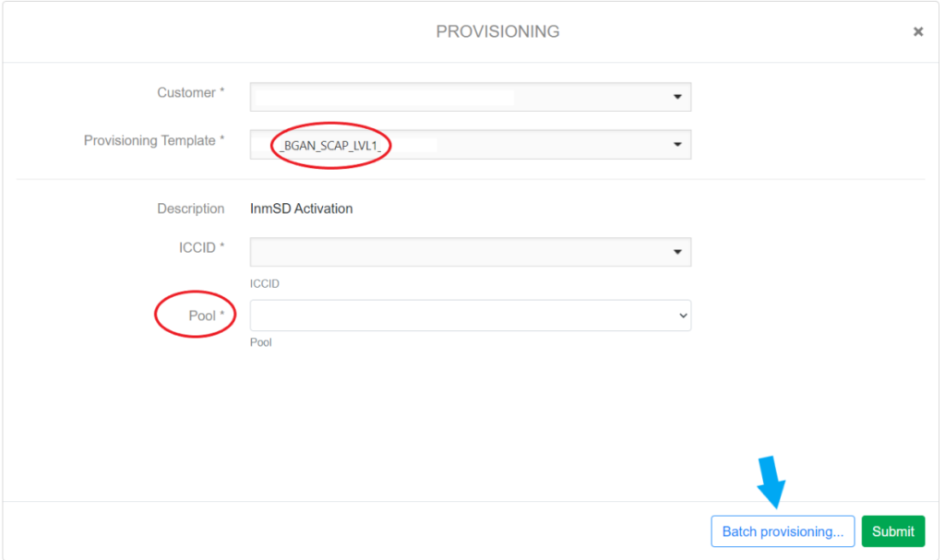Click the Provisioning Template caret arrow
945x560 pixels.
click(677, 145)
